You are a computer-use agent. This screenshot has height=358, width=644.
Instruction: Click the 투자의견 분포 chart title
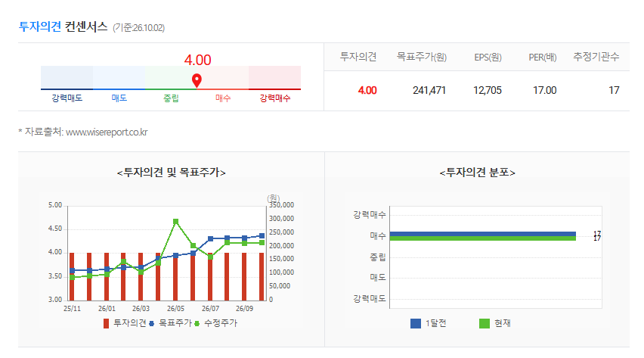point(477,173)
